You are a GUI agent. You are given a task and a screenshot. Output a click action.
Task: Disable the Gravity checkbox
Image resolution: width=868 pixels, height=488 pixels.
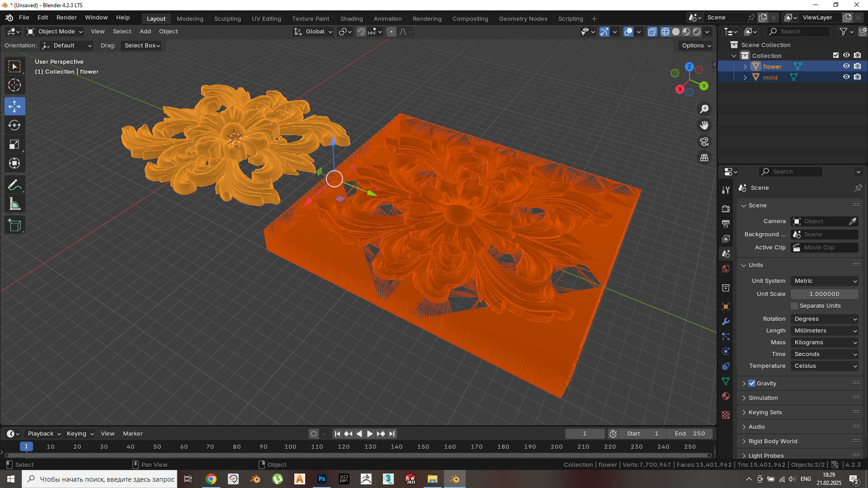[752, 383]
